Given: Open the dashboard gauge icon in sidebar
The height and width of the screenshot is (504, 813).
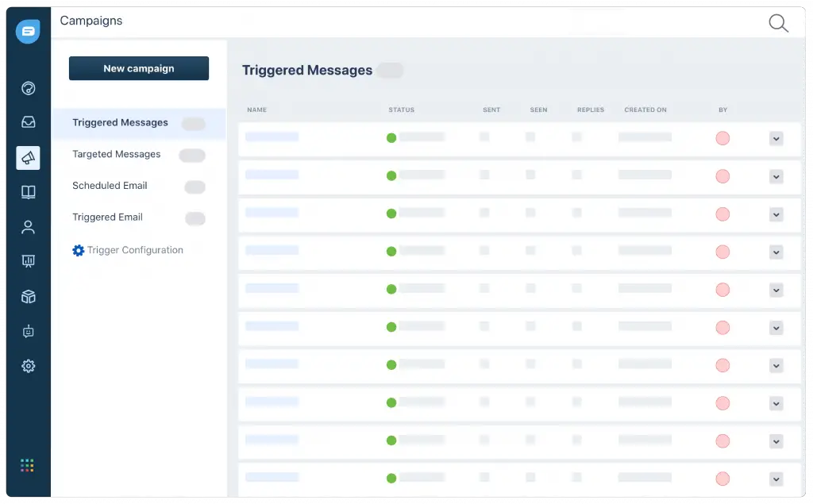Looking at the screenshot, I should [x=28, y=88].
